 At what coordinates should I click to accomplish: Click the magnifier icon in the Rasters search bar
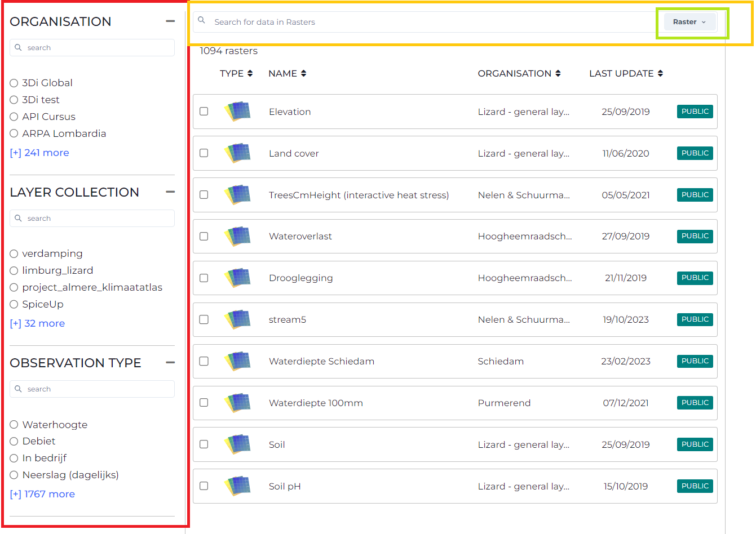point(201,20)
